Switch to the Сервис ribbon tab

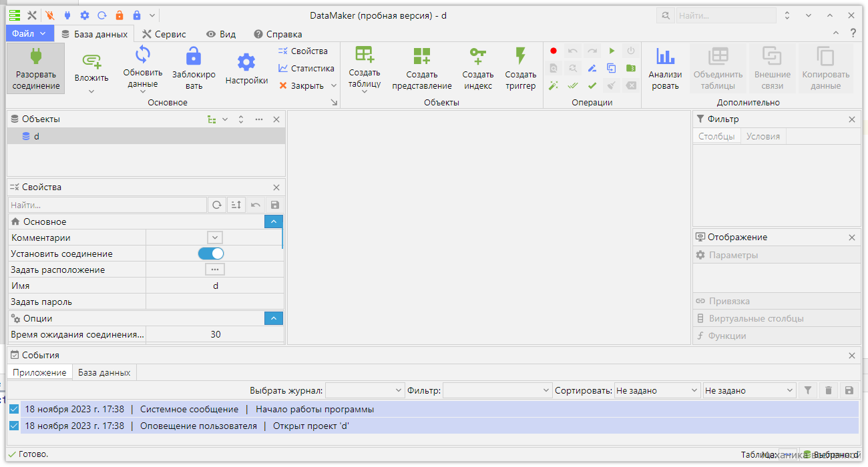[164, 34]
